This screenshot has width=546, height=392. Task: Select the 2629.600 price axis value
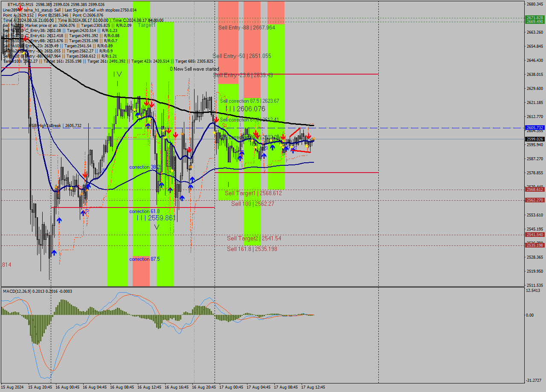pyautogui.click(x=534, y=88)
